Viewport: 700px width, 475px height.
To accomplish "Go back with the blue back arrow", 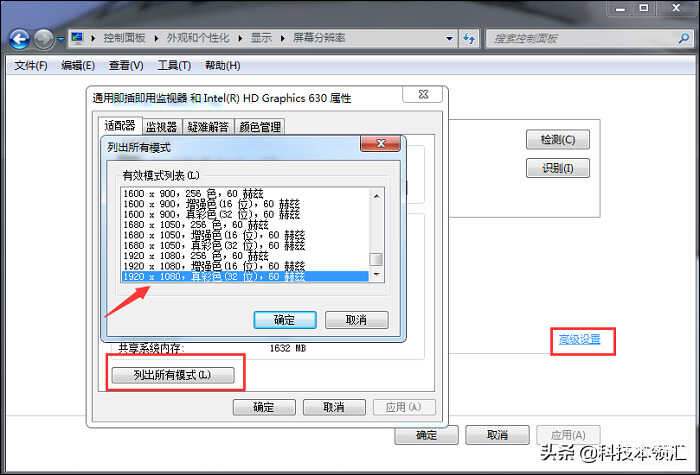I will (x=19, y=39).
